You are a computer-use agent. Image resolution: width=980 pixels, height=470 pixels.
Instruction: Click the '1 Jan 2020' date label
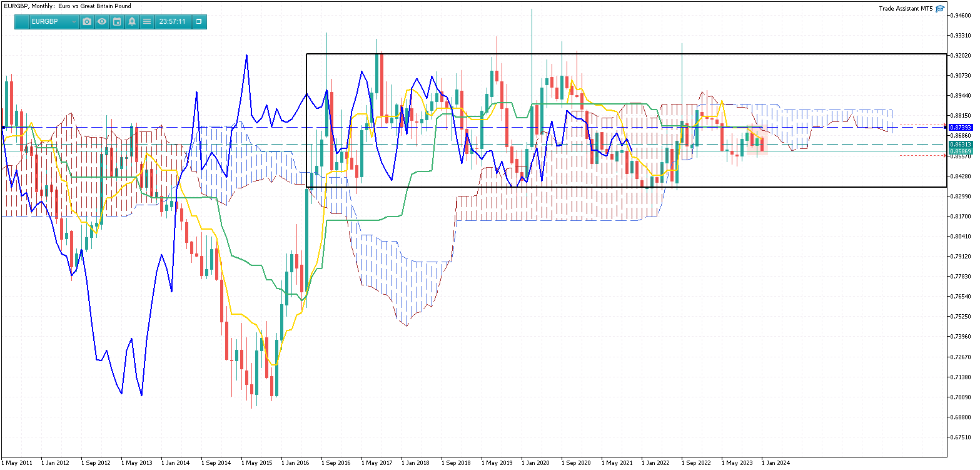[535, 464]
